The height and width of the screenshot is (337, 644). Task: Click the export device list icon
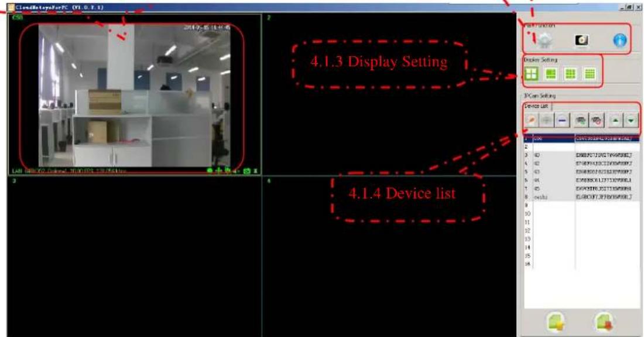tap(605, 322)
